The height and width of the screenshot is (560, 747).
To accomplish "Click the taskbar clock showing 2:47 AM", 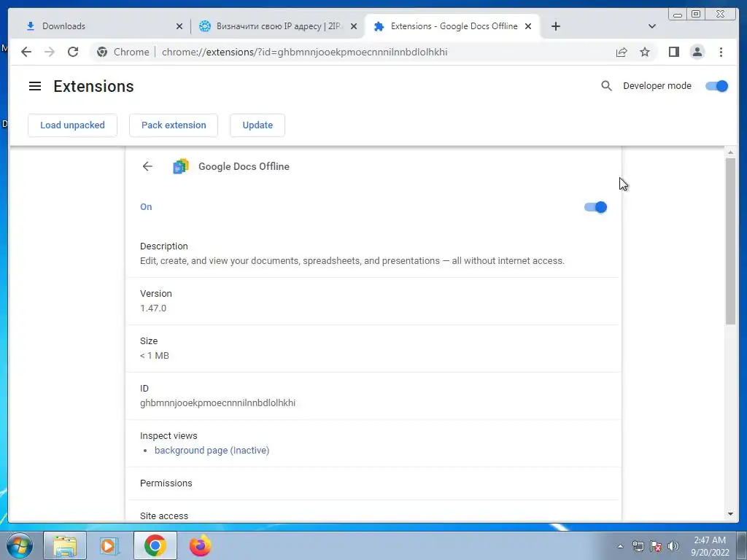I will coord(710,546).
